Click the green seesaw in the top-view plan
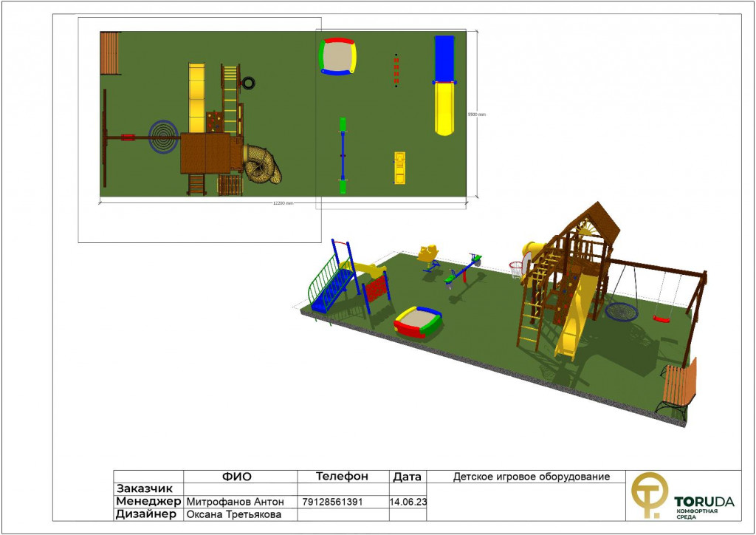 343,155
